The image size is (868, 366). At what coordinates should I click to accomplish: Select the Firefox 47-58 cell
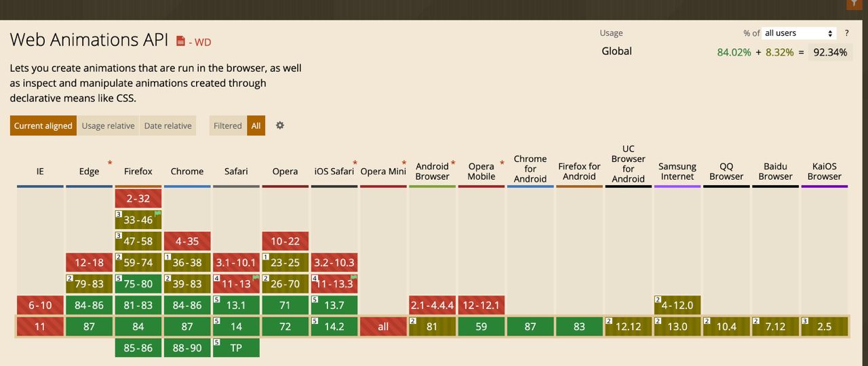(138, 241)
